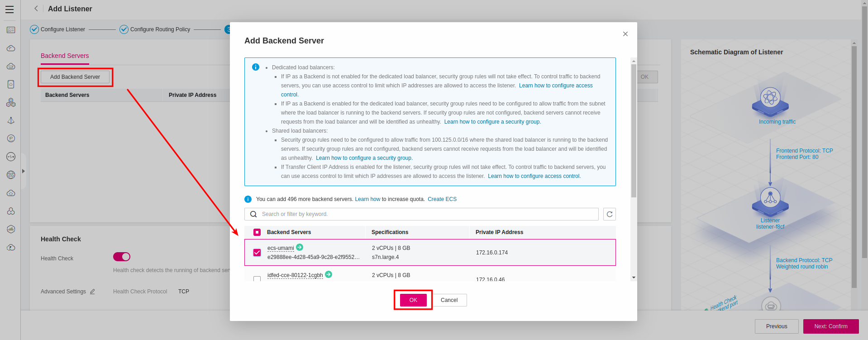Open the Create ECS link
Screen dimensions: 868x340
coord(442,199)
